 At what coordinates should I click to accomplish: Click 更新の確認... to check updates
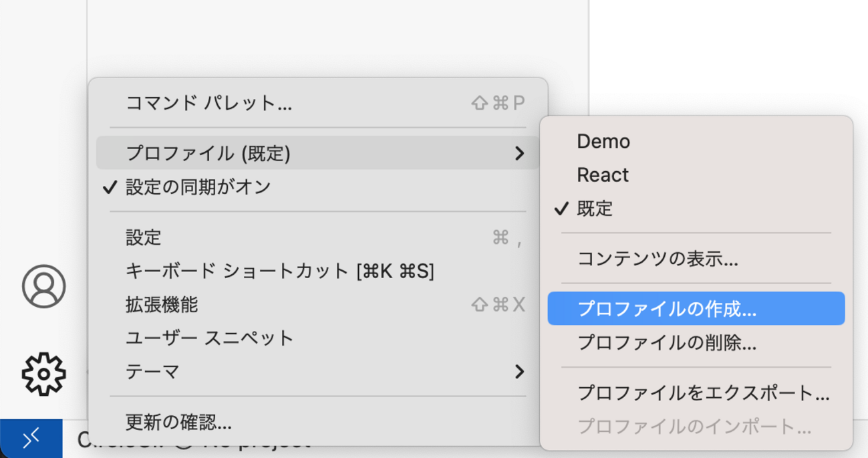[x=178, y=423]
